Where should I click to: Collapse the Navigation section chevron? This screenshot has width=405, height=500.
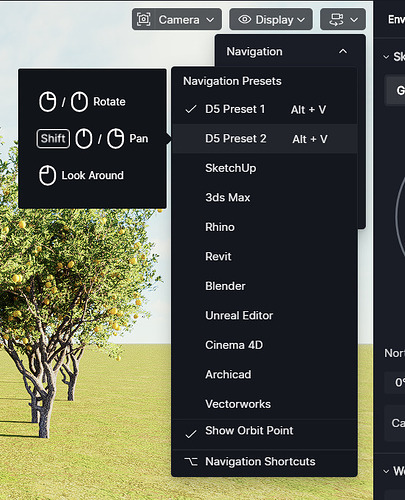[343, 51]
